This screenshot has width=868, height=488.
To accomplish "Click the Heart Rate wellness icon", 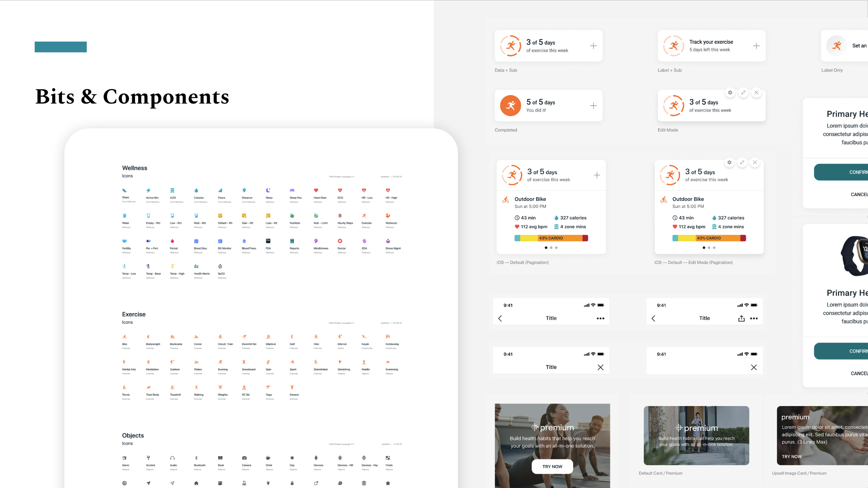I will tap(316, 190).
